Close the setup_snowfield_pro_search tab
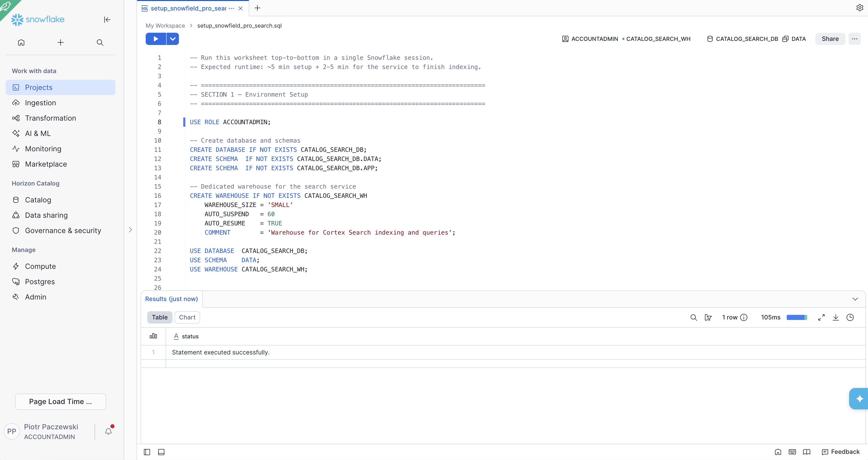The height and width of the screenshot is (460, 868). [241, 8]
